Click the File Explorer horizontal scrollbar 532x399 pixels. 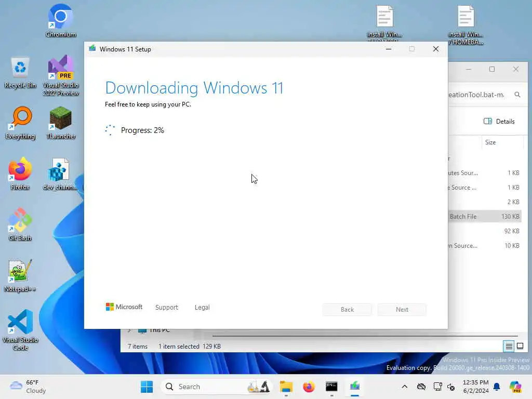coord(365,336)
